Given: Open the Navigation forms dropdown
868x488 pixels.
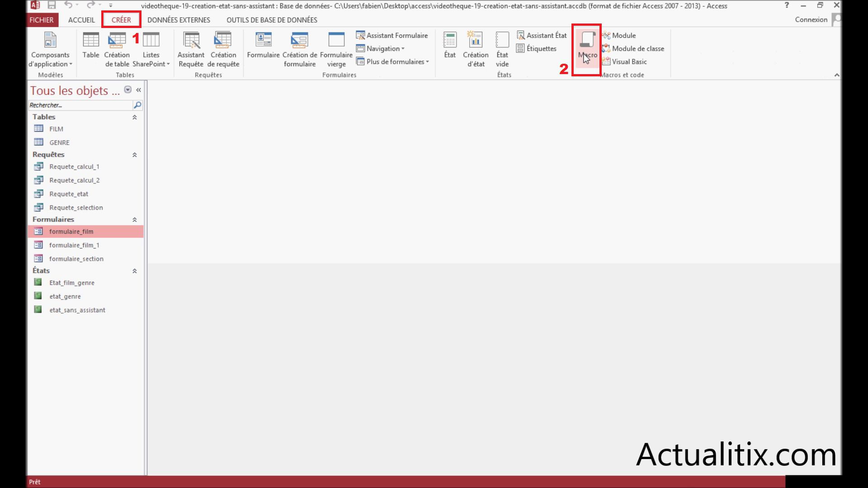Looking at the screenshot, I should [380, 48].
